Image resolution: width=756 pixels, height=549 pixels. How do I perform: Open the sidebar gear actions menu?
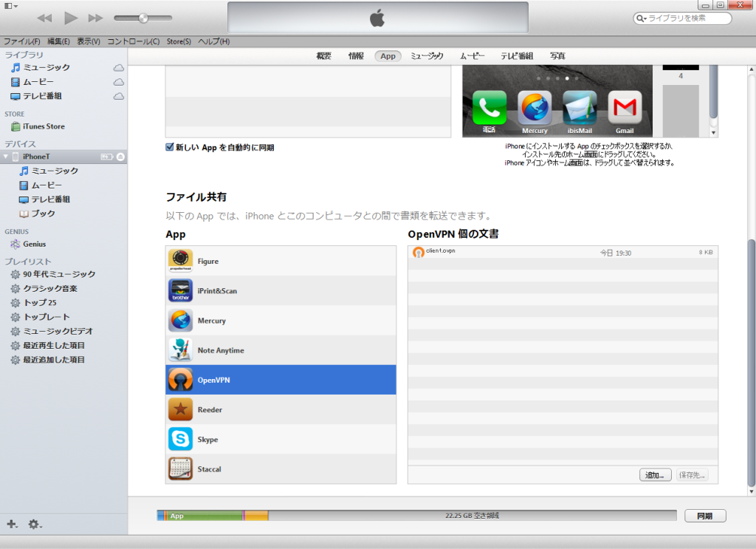click(x=35, y=524)
